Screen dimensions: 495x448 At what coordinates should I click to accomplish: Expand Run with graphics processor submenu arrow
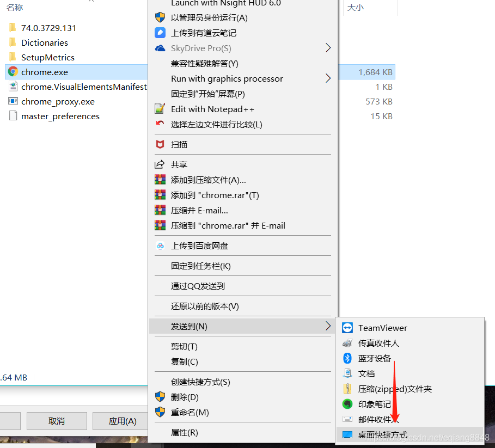point(328,78)
